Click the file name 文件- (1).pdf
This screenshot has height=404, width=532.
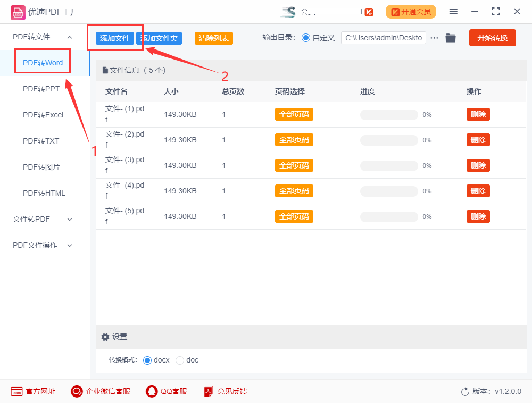pyautogui.click(x=124, y=114)
